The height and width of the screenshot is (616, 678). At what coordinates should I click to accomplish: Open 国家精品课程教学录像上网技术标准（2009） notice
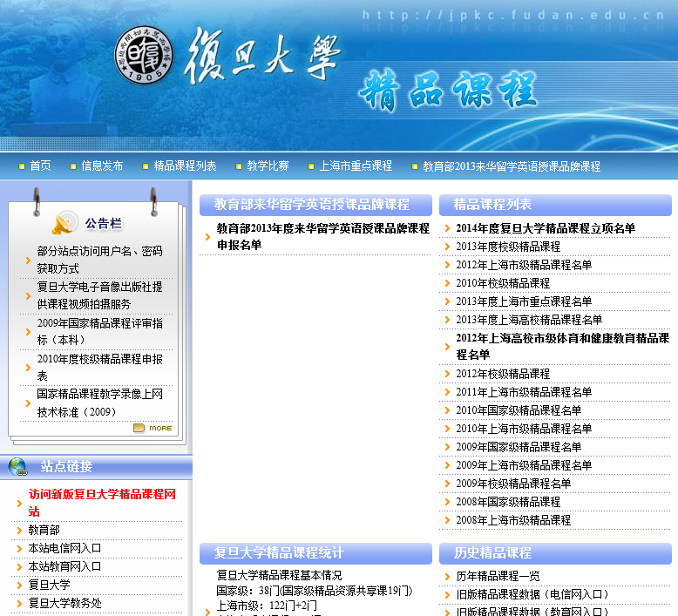100,403
